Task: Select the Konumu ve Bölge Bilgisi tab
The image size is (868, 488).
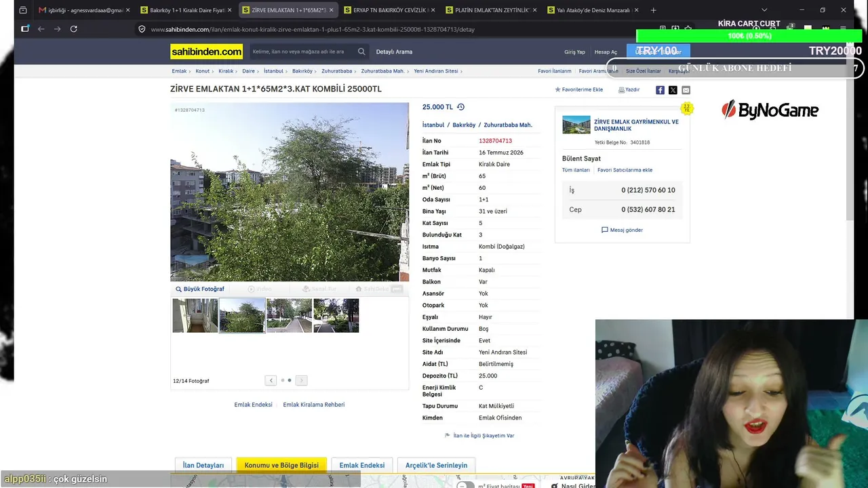Action: (x=281, y=465)
